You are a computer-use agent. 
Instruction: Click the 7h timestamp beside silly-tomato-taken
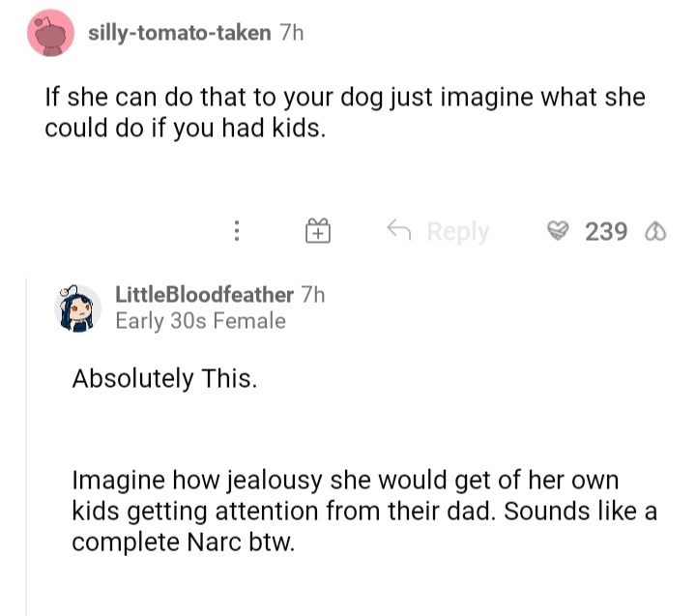290,34
